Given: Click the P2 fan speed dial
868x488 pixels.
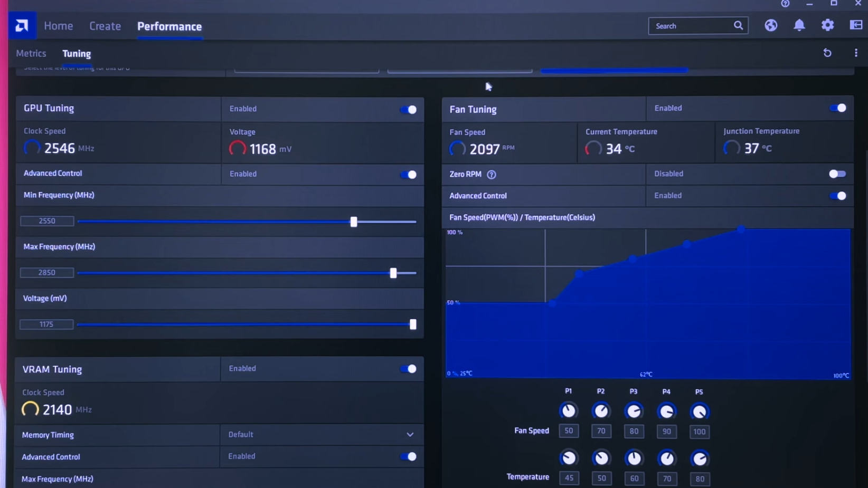Looking at the screenshot, I should point(601,410).
